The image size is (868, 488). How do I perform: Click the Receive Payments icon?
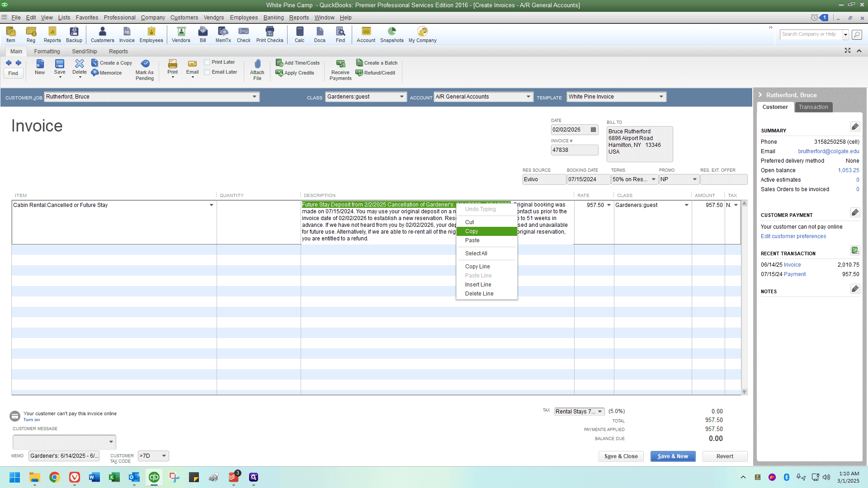[x=340, y=70]
